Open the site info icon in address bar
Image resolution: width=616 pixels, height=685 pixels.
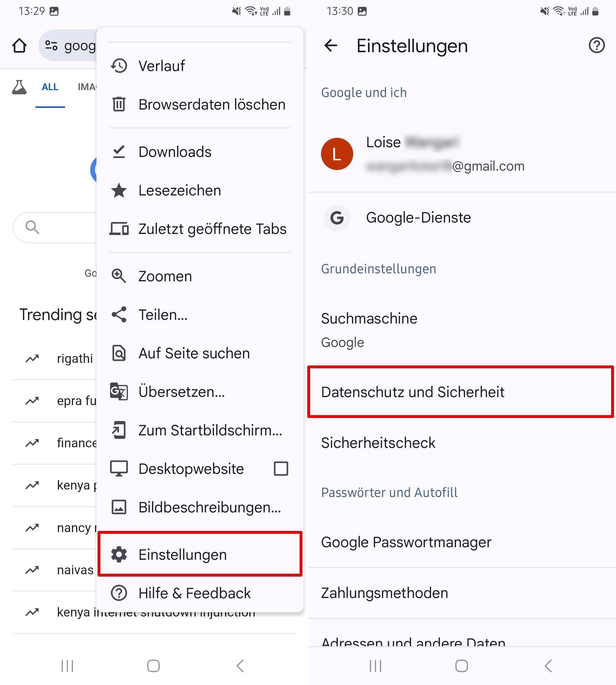point(51,45)
